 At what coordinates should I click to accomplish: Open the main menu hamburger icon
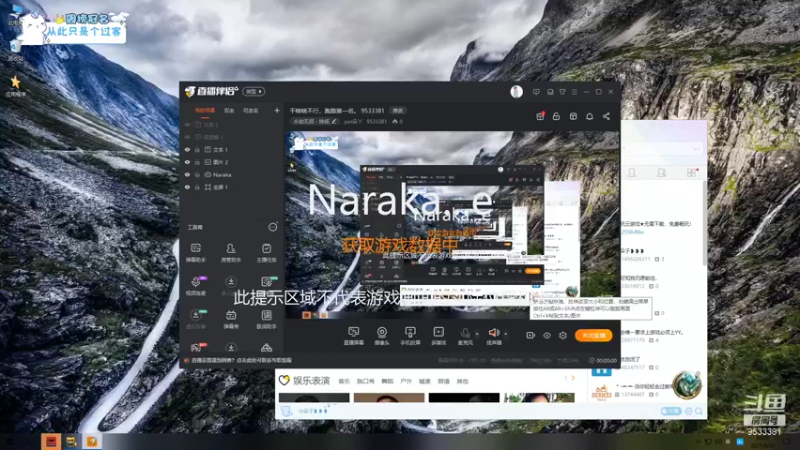(574, 92)
